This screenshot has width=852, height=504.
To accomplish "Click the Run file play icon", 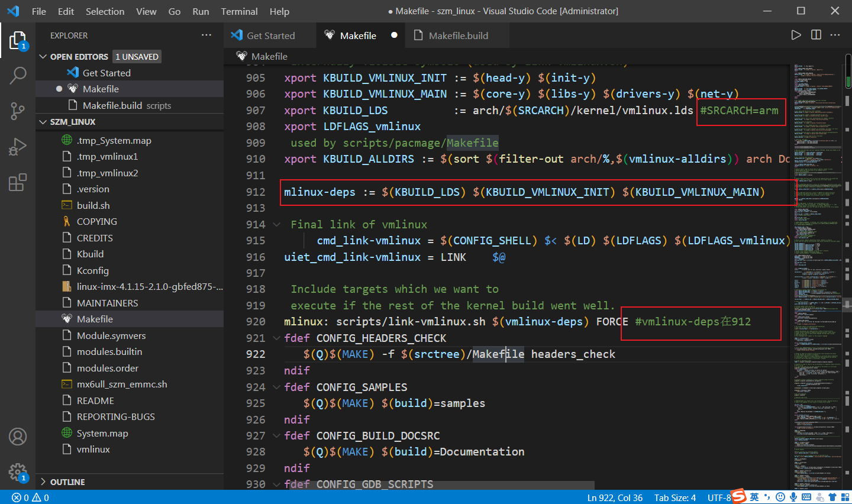I will click(796, 35).
